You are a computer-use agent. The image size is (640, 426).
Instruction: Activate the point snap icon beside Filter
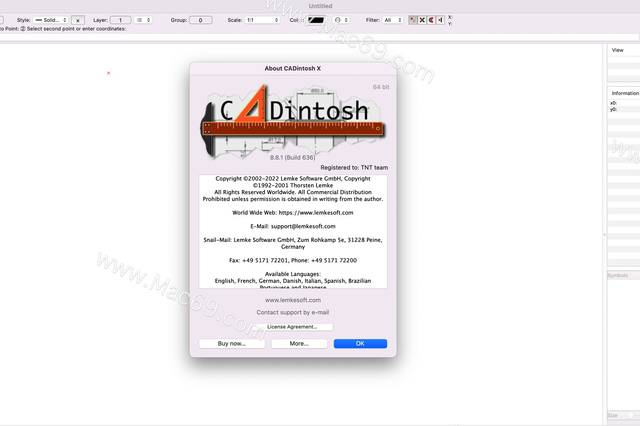click(x=413, y=20)
